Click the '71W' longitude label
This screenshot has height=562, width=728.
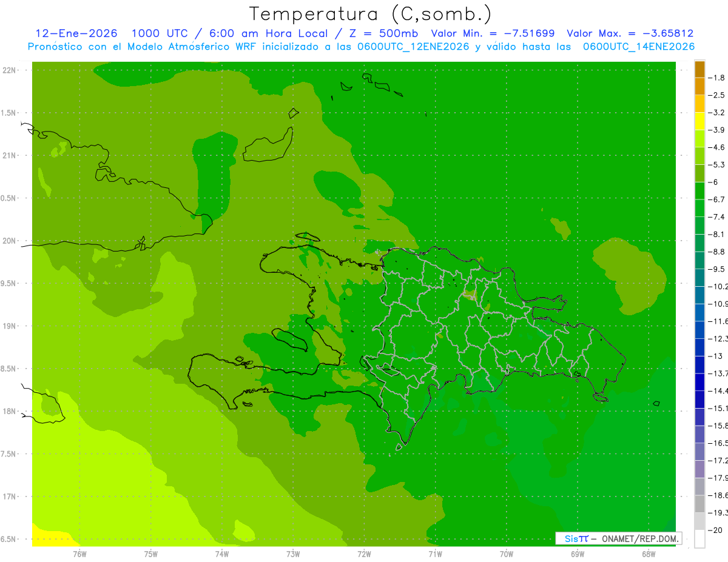(435, 554)
